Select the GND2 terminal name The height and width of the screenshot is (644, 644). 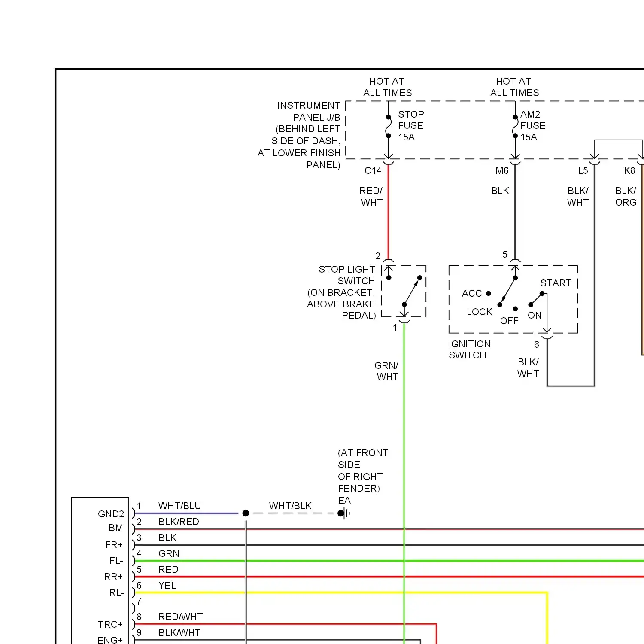pyautogui.click(x=111, y=514)
